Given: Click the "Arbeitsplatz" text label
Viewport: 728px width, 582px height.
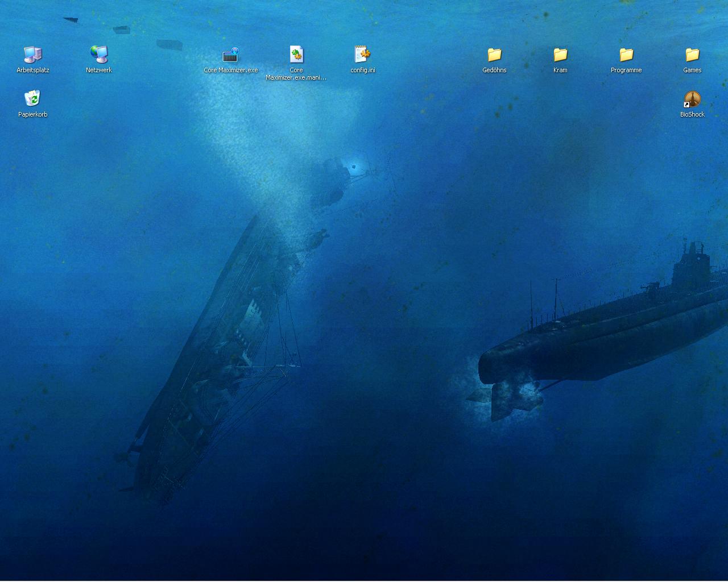Looking at the screenshot, I should (33, 70).
